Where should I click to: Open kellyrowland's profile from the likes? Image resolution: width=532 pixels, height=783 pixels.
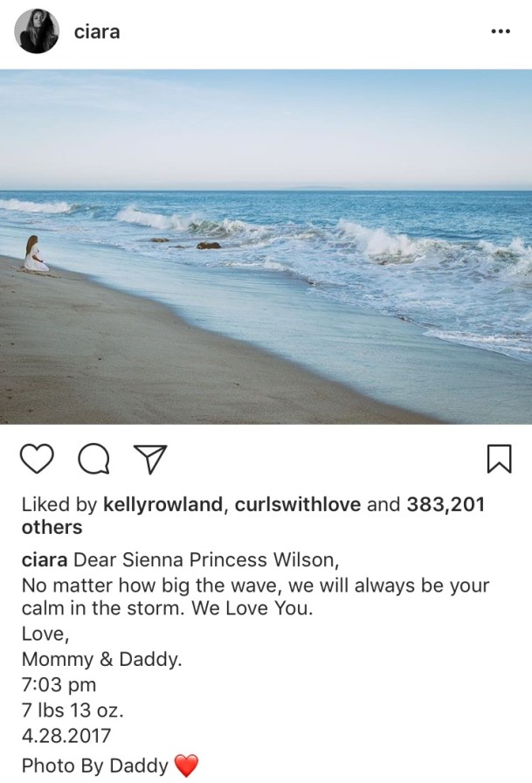(x=162, y=504)
